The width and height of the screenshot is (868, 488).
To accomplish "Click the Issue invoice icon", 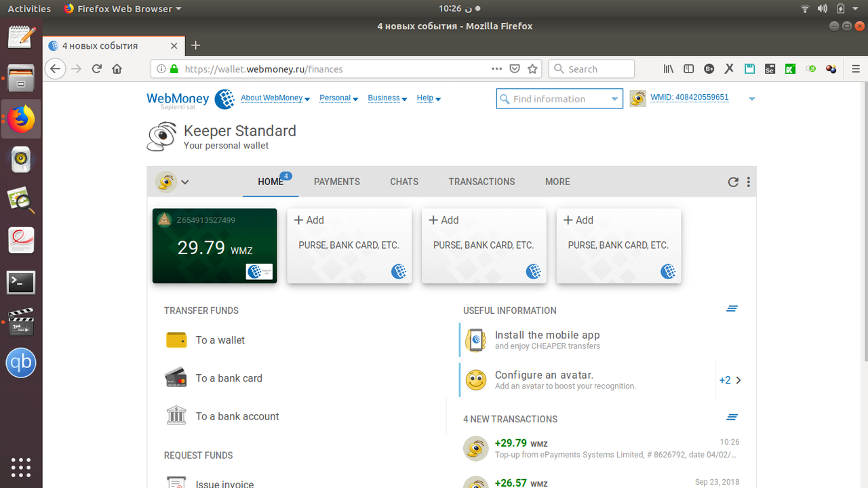I will pyautogui.click(x=176, y=482).
